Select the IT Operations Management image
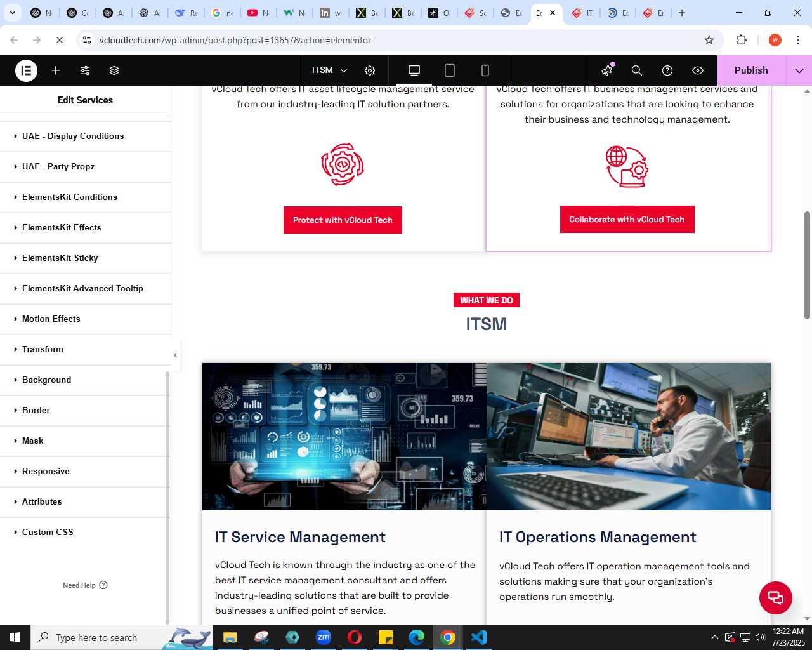The width and height of the screenshot is (812, 650). (x=629, y=437)
